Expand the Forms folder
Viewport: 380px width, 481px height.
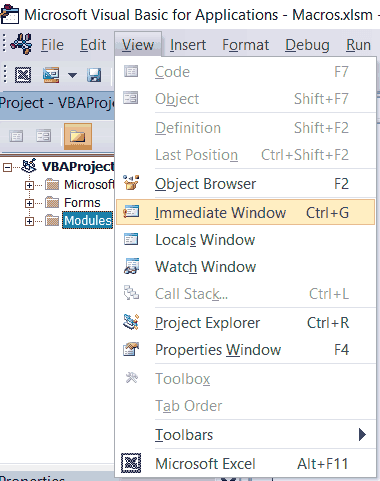[29, 203]
